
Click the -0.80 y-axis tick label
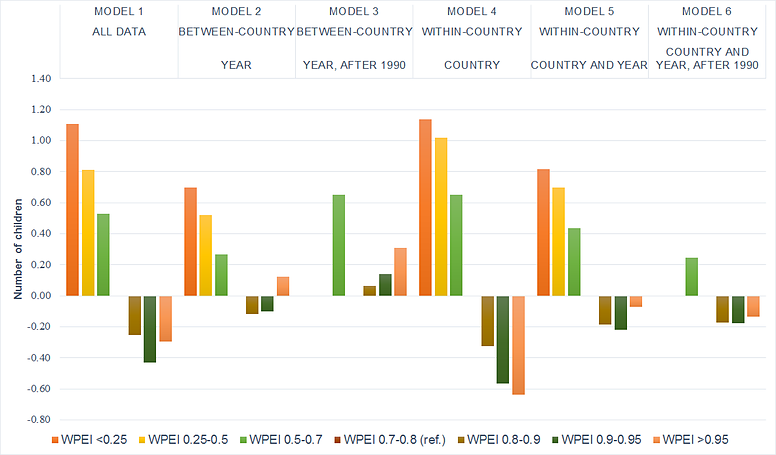[x=39, y=419]
